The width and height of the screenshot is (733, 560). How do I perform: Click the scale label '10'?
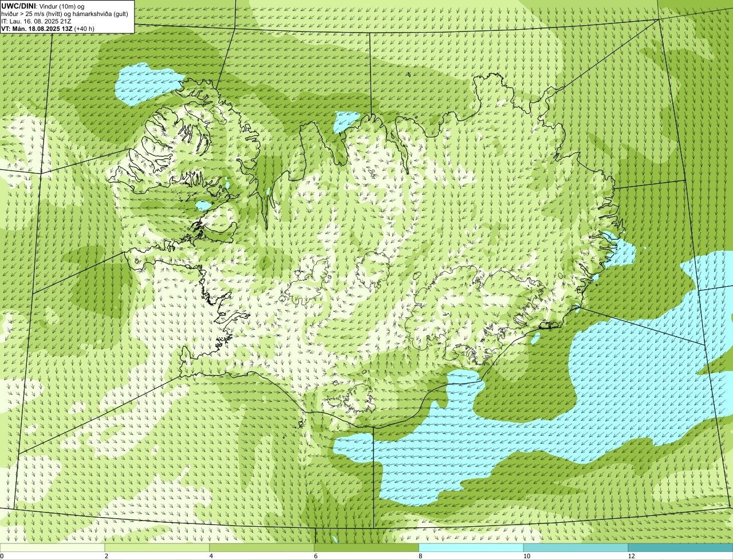[526, 556]
